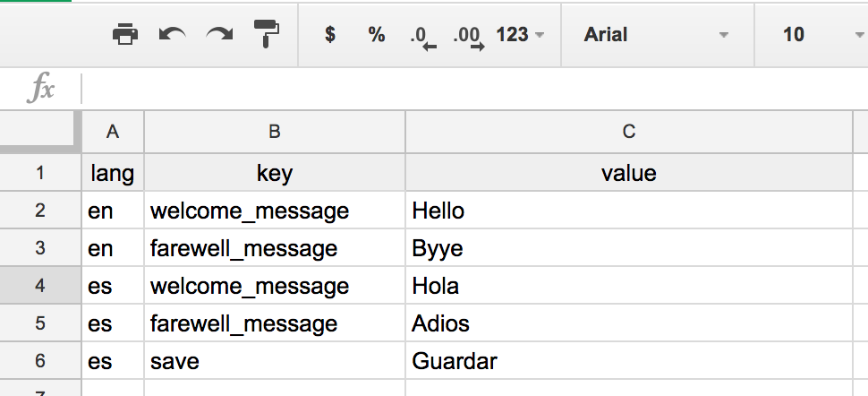The image size is (868, 396).
Task: Select row 4 header
Action: point(40,286)
